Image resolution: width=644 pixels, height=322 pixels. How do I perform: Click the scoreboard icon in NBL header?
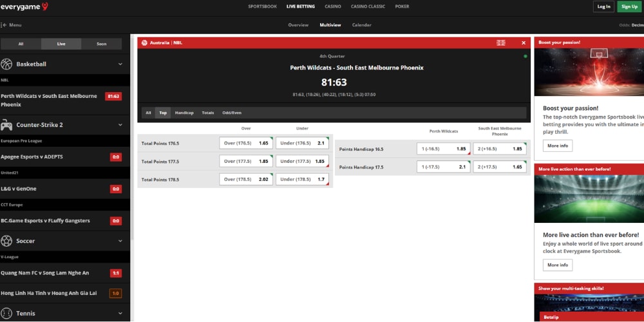tap(500, 43)
